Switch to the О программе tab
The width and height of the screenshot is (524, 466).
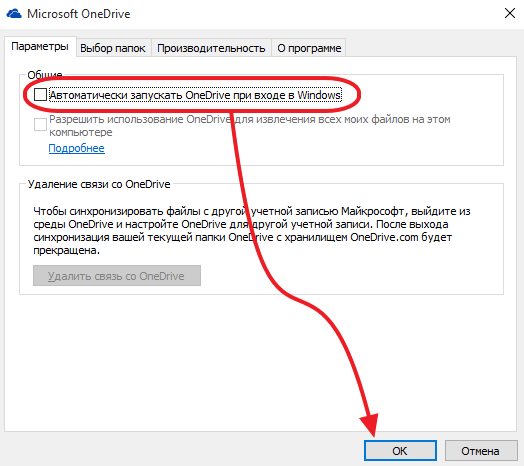click(309, 48)
